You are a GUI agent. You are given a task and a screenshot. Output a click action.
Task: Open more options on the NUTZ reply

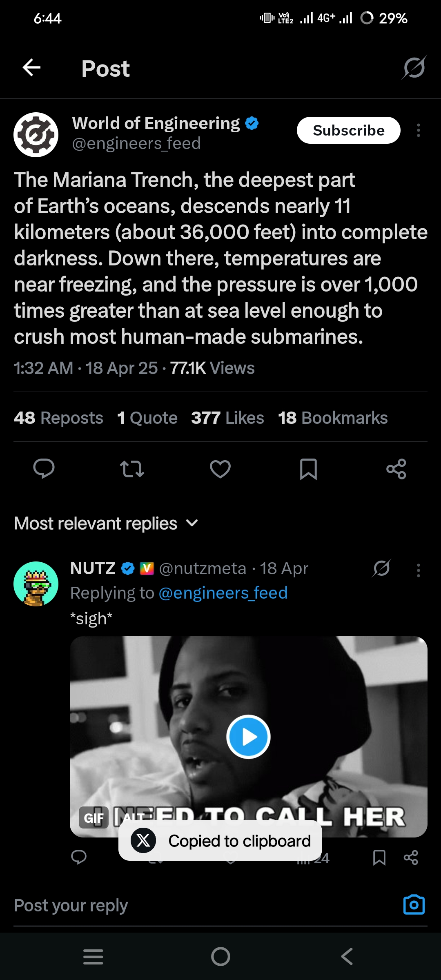pyautogui.click(x=418, y=570)
